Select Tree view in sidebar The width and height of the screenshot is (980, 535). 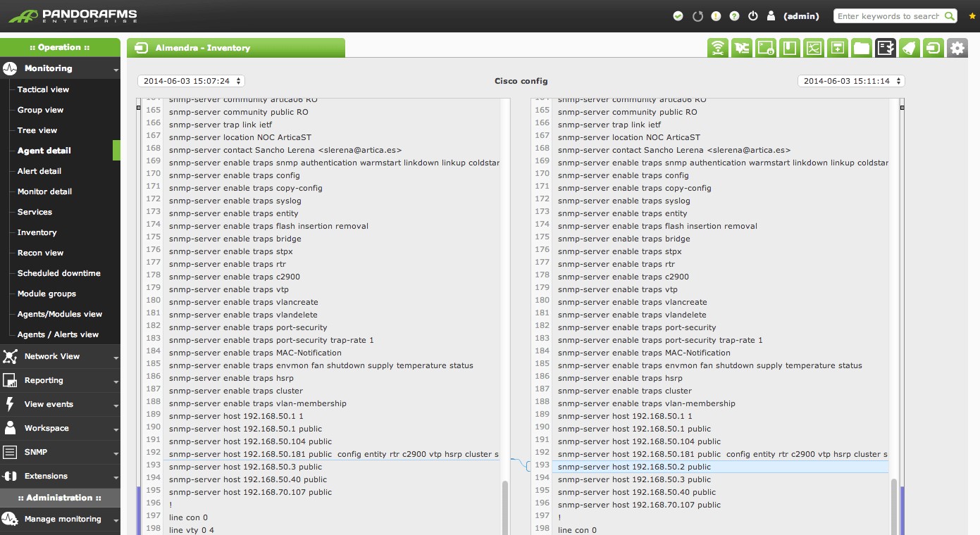[37, 130]
